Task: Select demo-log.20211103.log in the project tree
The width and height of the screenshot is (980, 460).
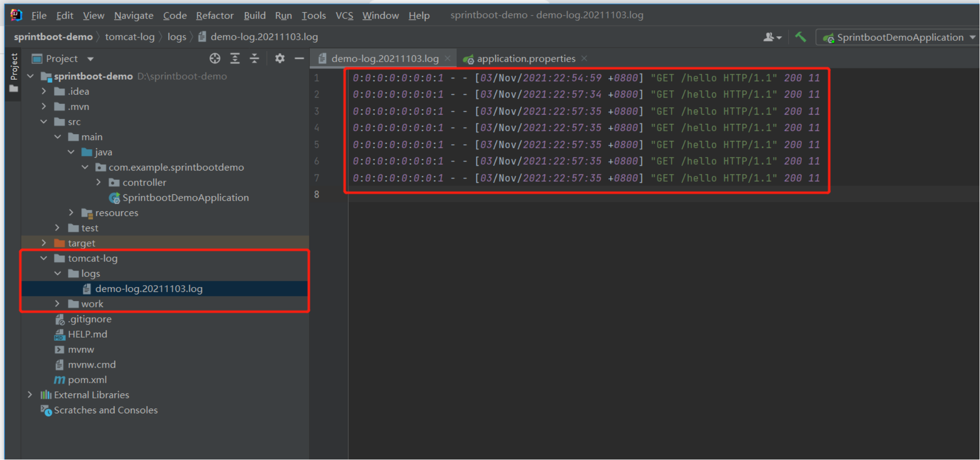Action: tap(149, 289)
